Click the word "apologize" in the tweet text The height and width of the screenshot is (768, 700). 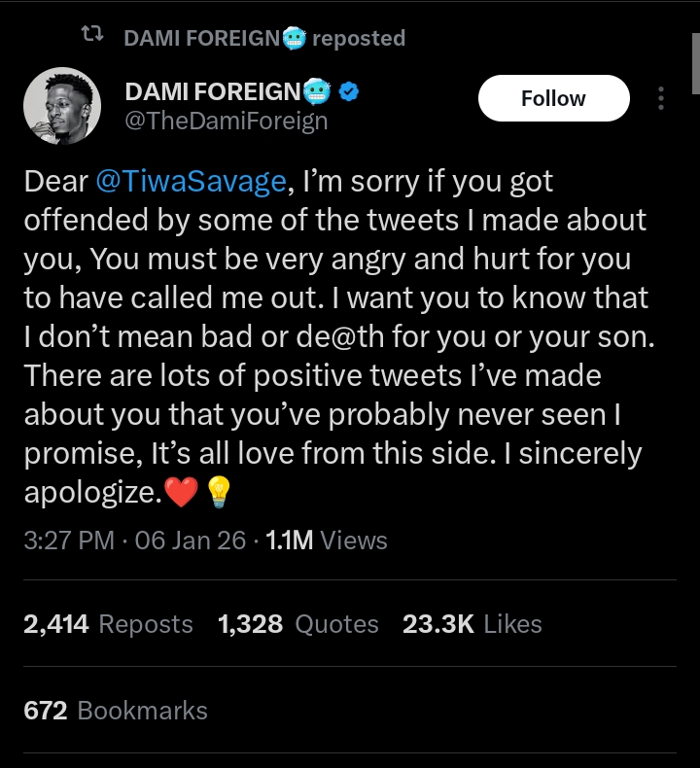tap(87, 494)
